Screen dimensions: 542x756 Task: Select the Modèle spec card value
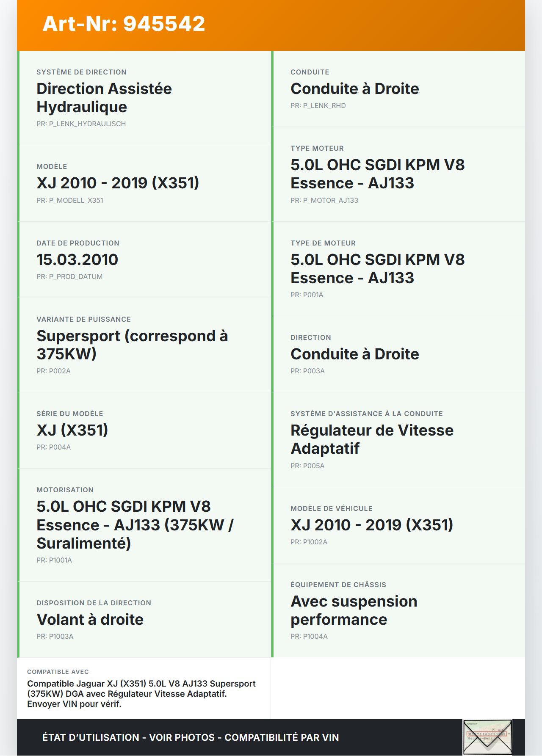118,183
